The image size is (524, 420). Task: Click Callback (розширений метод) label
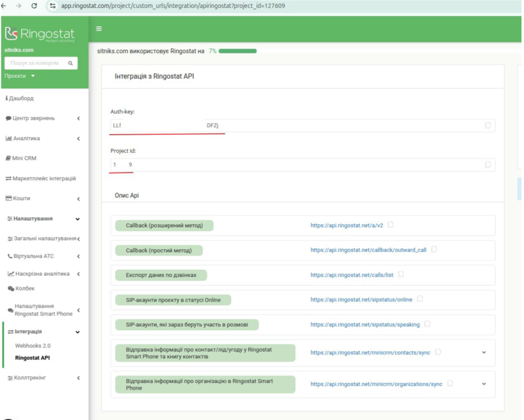(x=164, y=226)
